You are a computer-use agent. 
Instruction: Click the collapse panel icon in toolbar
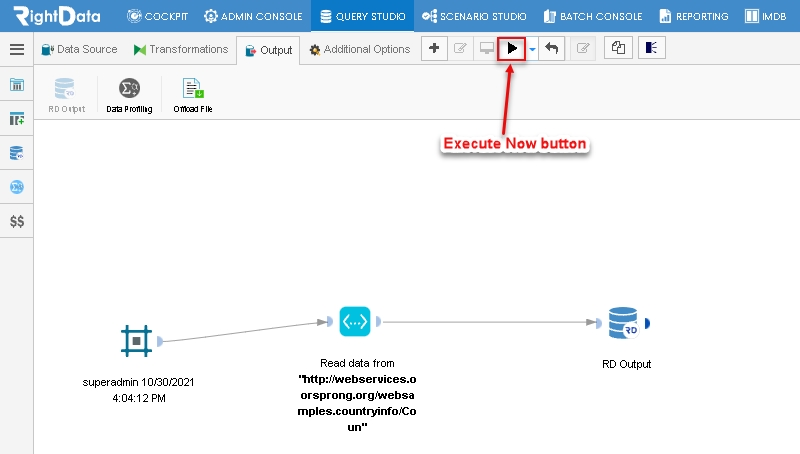point(652,48)
